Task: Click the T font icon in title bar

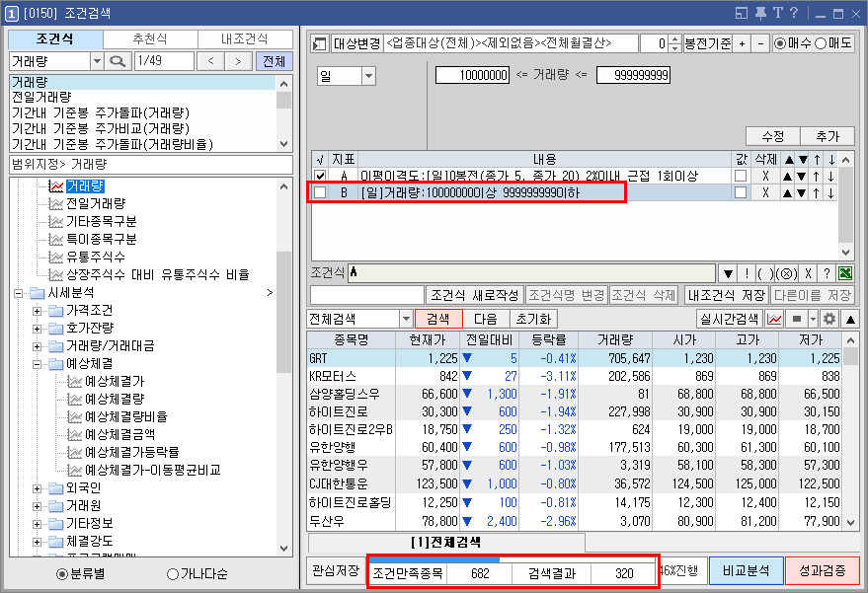Action: [778, 11]
